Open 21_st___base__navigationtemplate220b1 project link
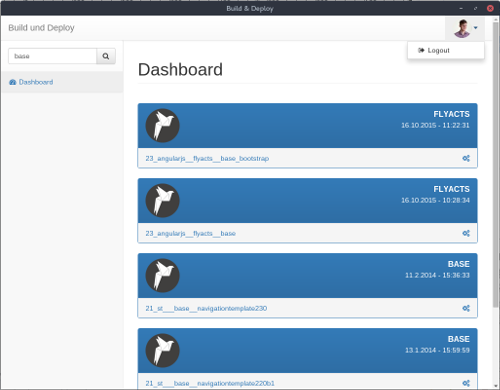 [210, 383]
